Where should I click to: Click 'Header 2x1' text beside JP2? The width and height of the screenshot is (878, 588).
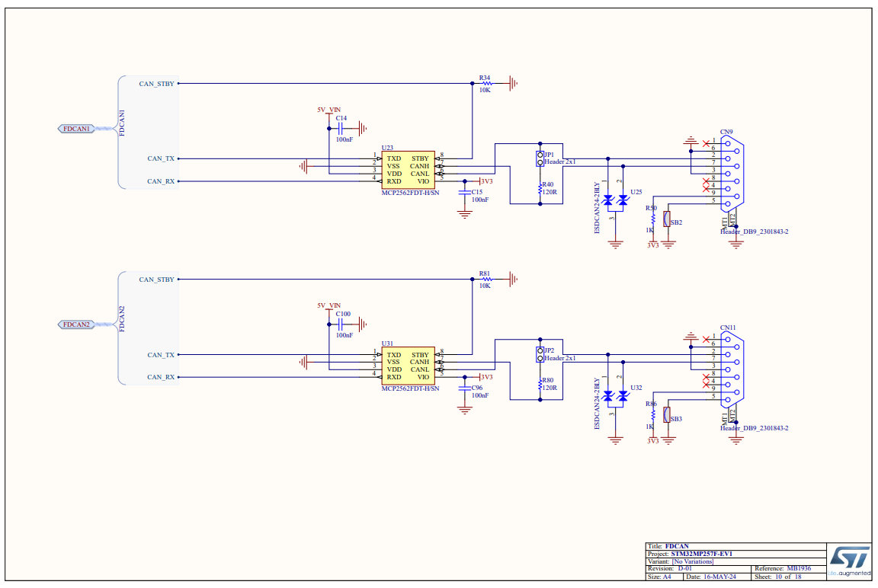[560, 358]
